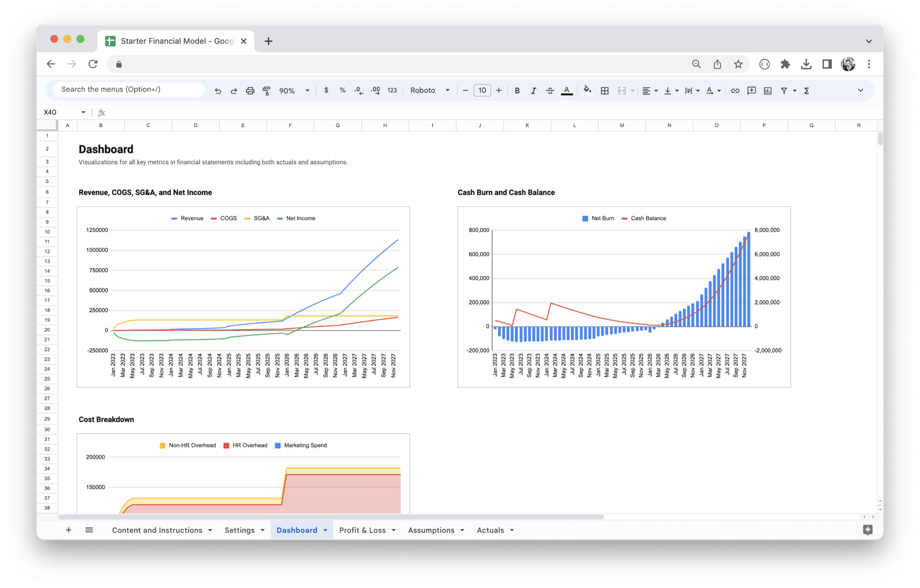Create a filter using the funnel icon
Image resolution: width=920 pixels, height=588 pixels.
point(784,90)
